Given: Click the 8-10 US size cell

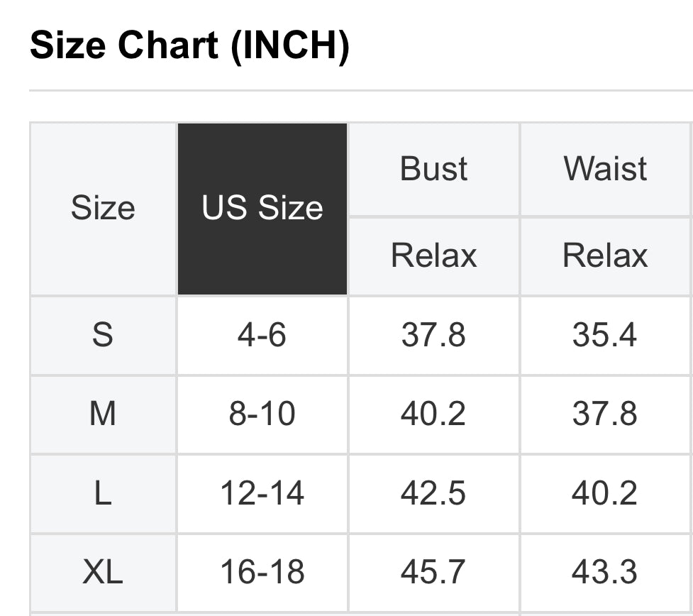Looking at the screenshot, I should pos(262,414).
